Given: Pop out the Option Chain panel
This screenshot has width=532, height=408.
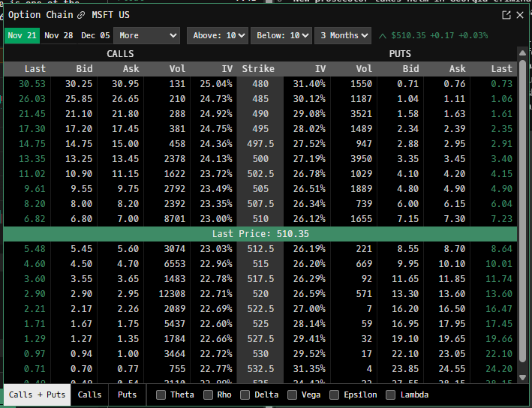Looking at the screenshot, I should point(506,15).
